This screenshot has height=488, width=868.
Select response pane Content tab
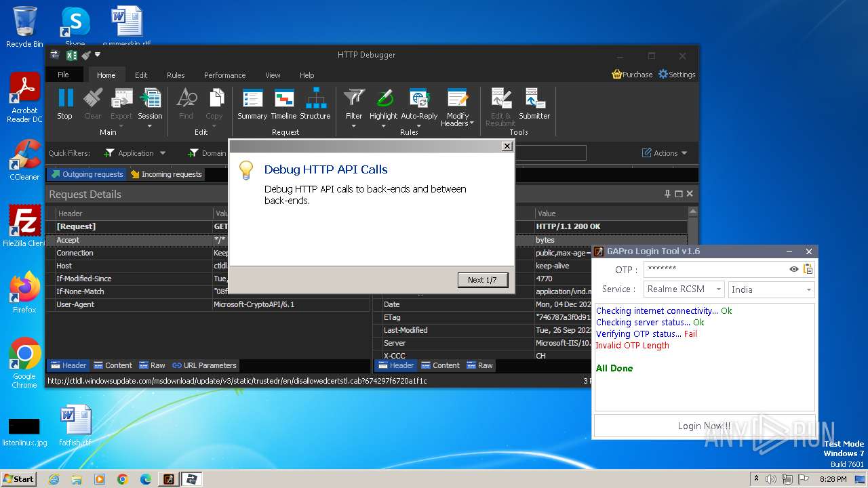pyautogui.click(x=440, y=365)
